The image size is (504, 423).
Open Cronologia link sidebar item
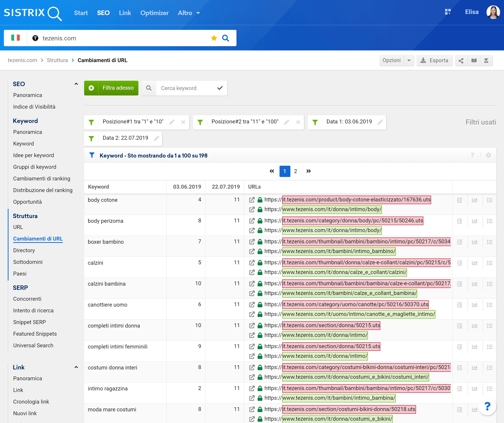point(31,402)
